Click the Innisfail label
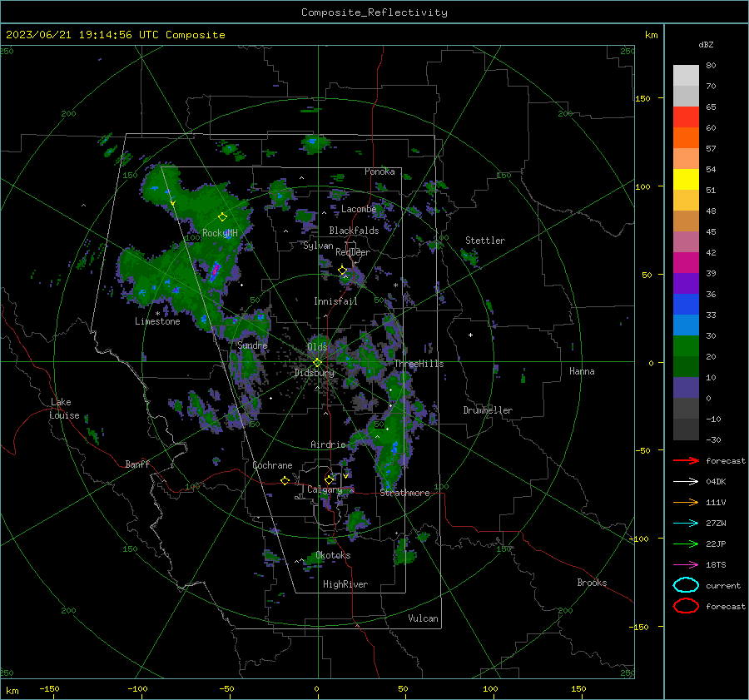This screenshot has height=700, width=749. [336, 301]
